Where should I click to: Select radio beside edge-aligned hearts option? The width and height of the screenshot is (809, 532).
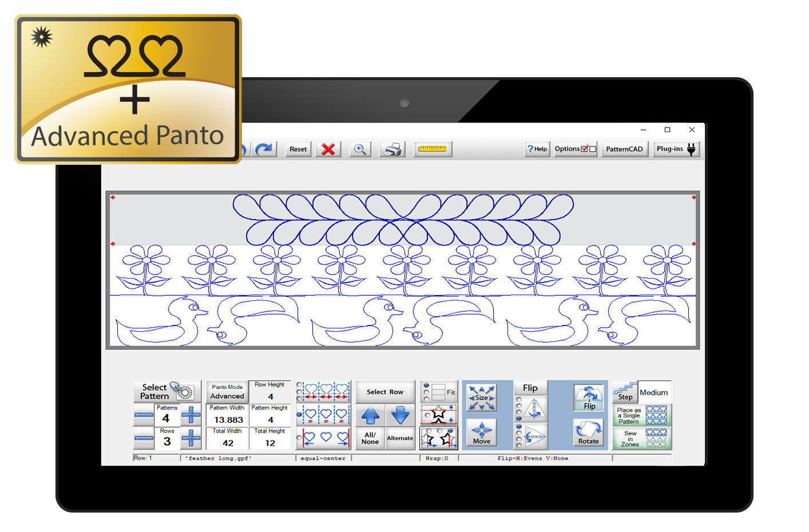tap(299, 438)
